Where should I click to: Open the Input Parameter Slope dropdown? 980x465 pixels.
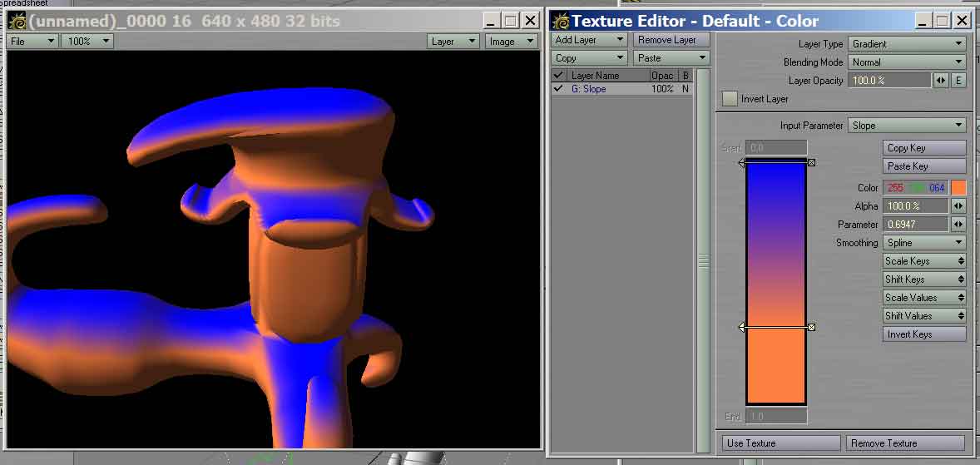coord(907,126)
